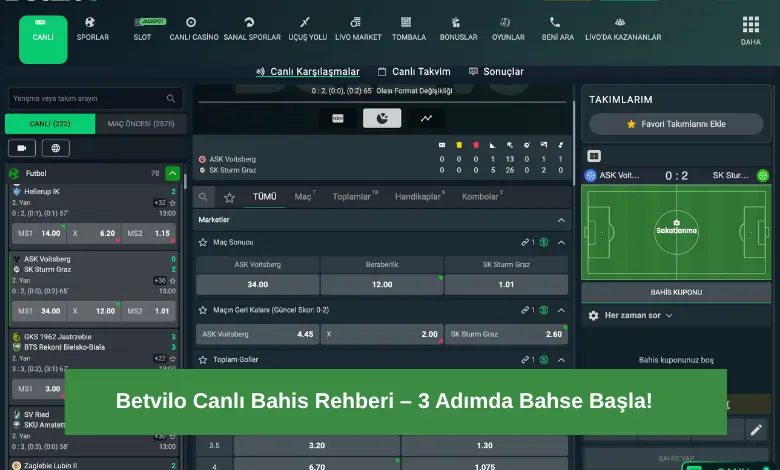Screen dimensions: 780x470
Task: Pick MS1 14.00 for Hellerup IK match
Action: click(39, 233)
